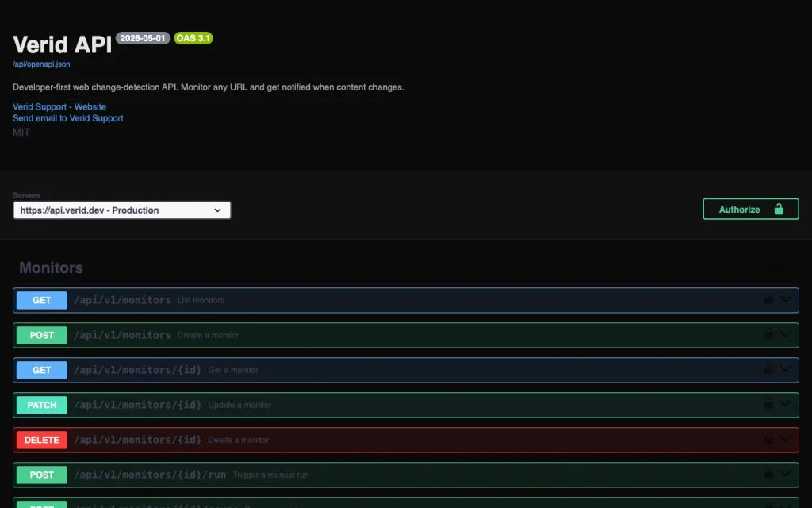Click the 'Delete a monitor' description text

click(x=238, y=440)
